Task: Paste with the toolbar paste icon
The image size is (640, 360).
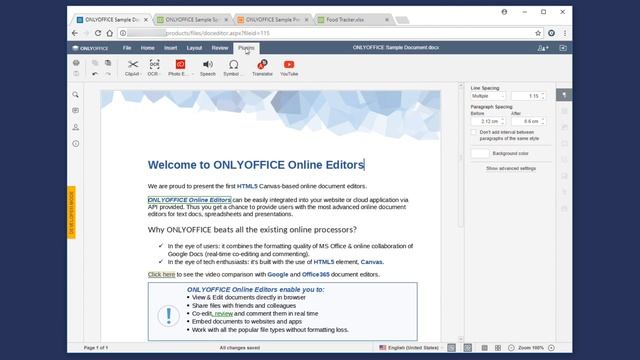Action: (x=108, y=63)
